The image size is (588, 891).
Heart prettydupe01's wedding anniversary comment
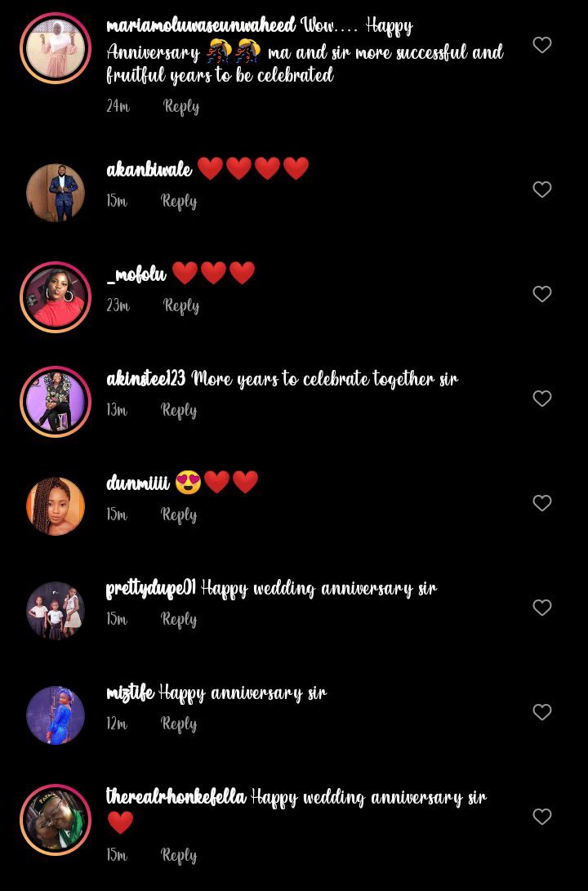[542, 607]
